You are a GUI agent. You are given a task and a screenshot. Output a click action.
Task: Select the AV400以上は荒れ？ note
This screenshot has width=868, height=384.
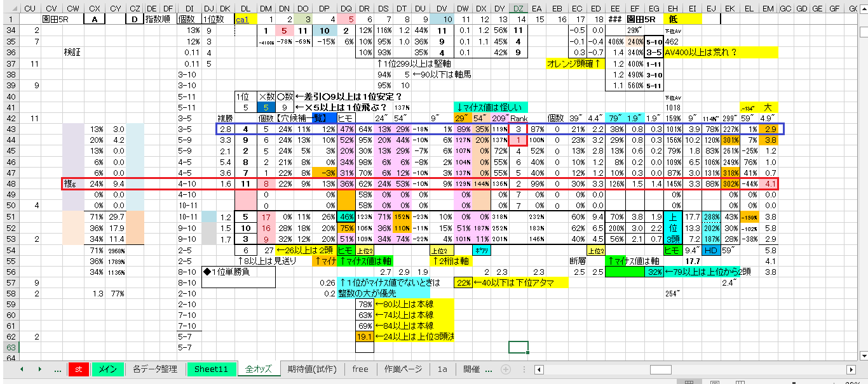point(701,53)
